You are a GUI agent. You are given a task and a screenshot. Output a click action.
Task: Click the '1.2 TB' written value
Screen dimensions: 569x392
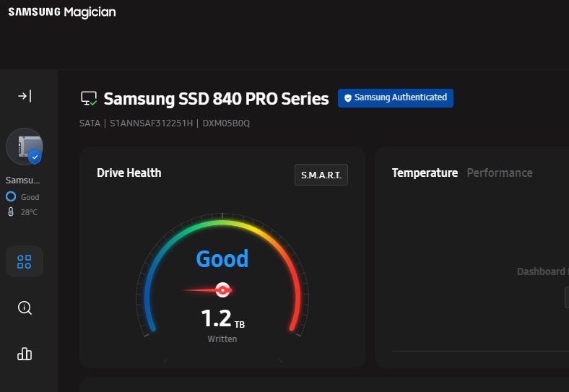(223, 318)
